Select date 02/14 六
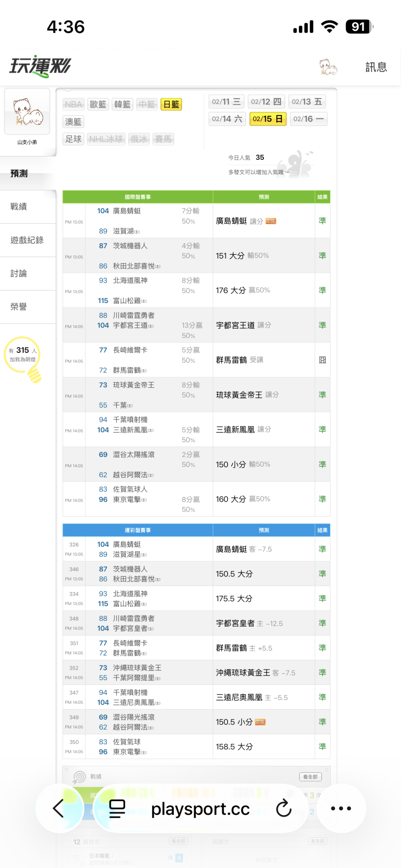 227,119
